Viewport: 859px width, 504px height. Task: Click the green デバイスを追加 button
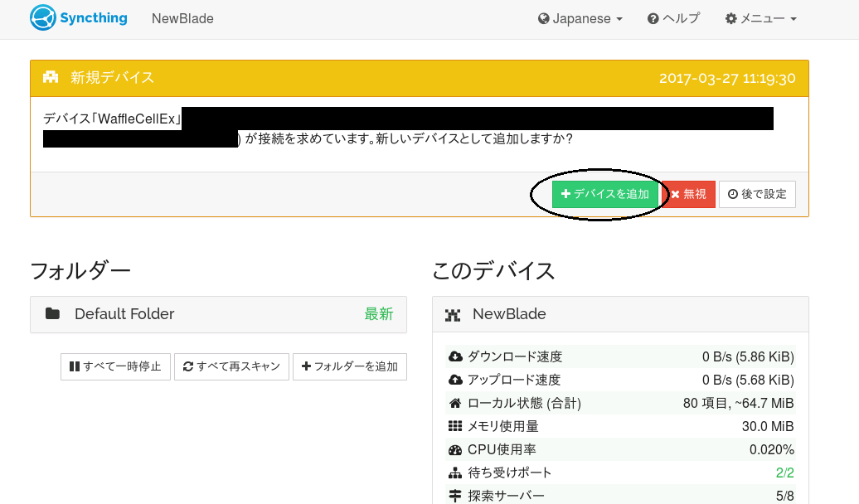click(x=605, y=194)
